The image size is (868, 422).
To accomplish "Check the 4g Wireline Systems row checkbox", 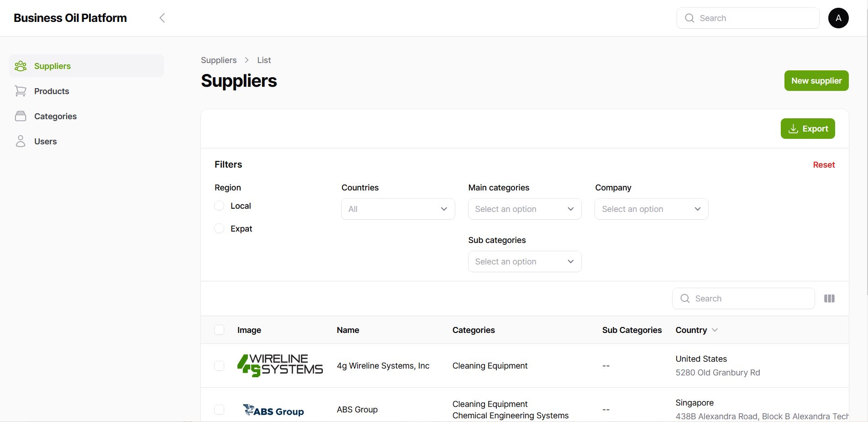I will tap(220, 366).
